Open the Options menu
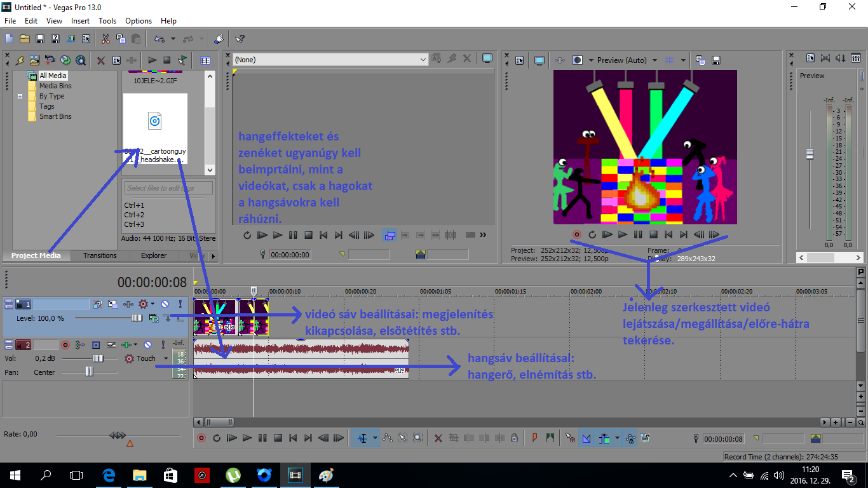The width and height of the screenshot is (868, 488). pos(139,21)
